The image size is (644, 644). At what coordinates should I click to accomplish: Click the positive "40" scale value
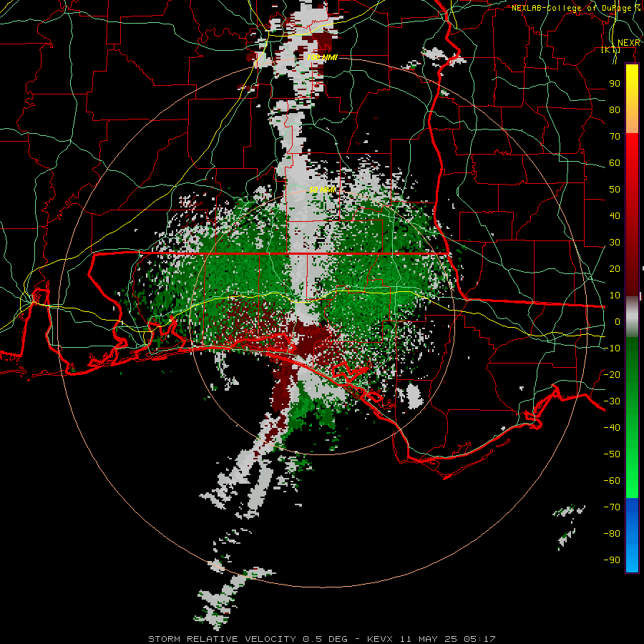click(x=615, y=215)
